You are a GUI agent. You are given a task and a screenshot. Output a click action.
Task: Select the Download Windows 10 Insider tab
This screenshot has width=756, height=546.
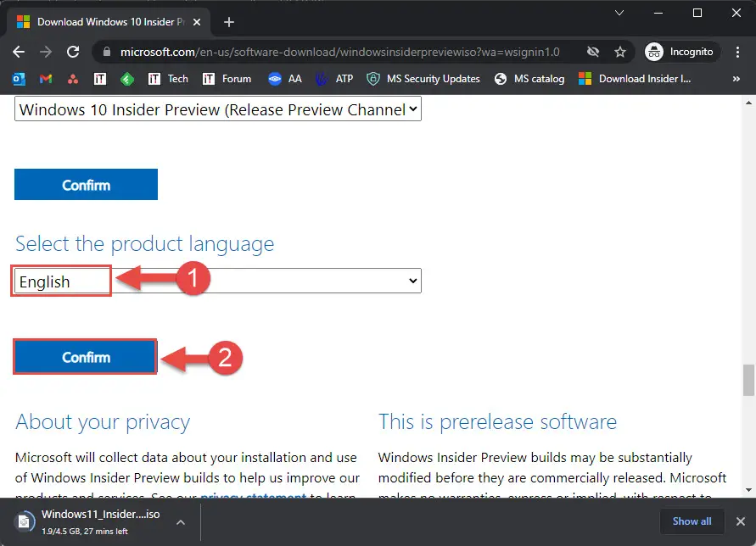pyautogui.click(x=109, y=22)
